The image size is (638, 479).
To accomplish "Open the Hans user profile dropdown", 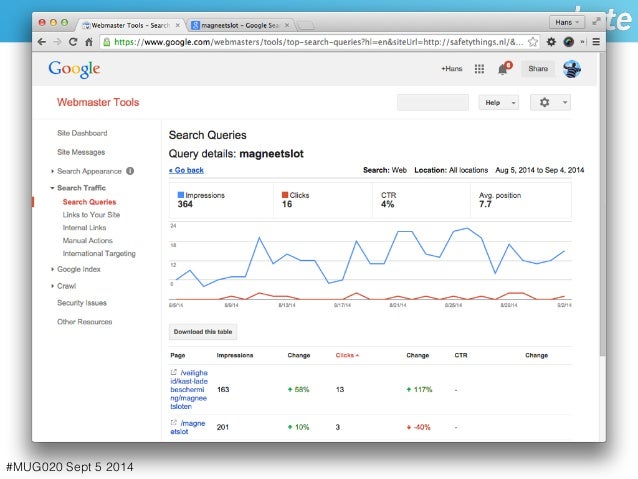I will tap(567, 22).
